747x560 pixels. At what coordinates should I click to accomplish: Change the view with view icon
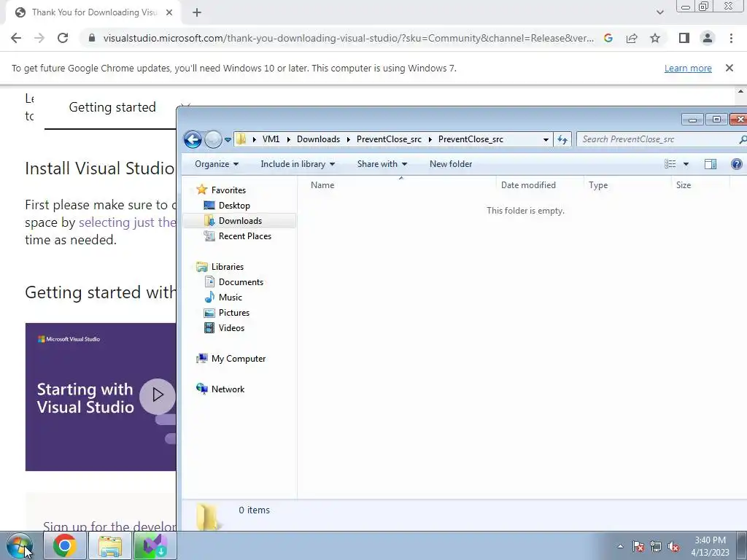pyautogui.click(x=670, y=164)
